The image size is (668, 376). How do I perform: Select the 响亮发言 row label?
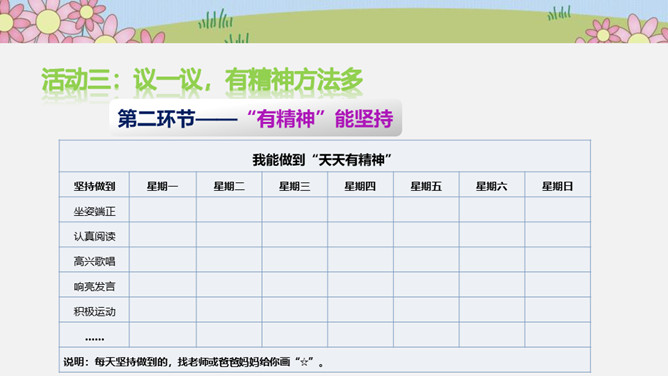click(x=94, y=286)
